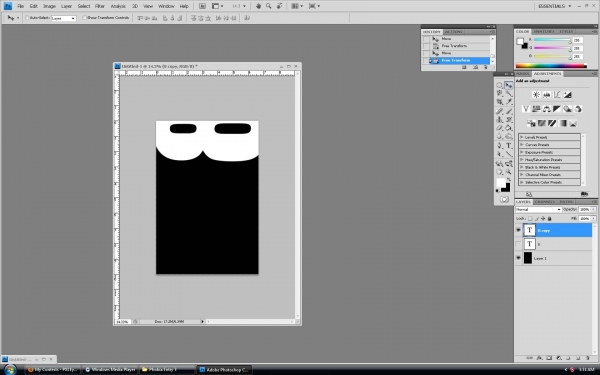Toggle lock all for layer

point(549,218)
